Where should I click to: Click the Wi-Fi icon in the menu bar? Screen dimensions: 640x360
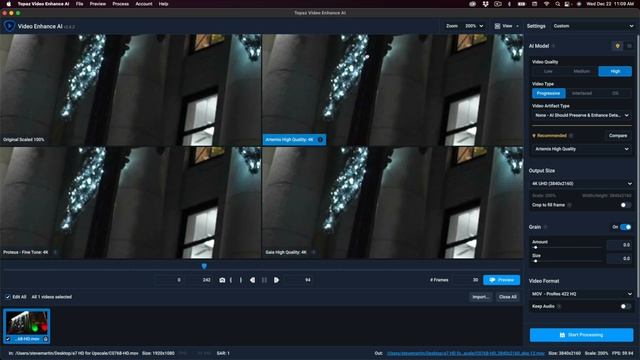point(547,4)
